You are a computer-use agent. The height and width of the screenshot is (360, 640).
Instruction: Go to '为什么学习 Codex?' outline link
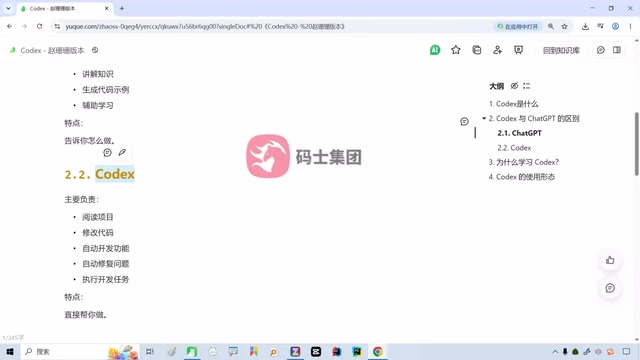tap(524, 162)
